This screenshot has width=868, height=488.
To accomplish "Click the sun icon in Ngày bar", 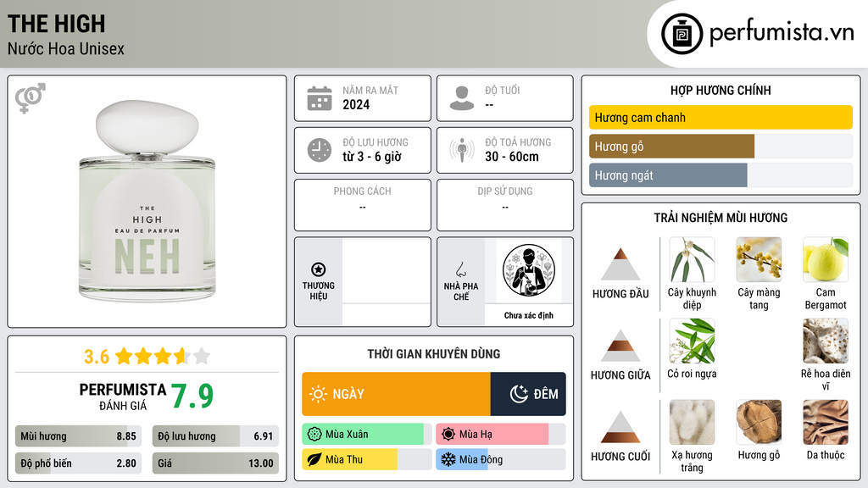I will [x=319, y=394].
